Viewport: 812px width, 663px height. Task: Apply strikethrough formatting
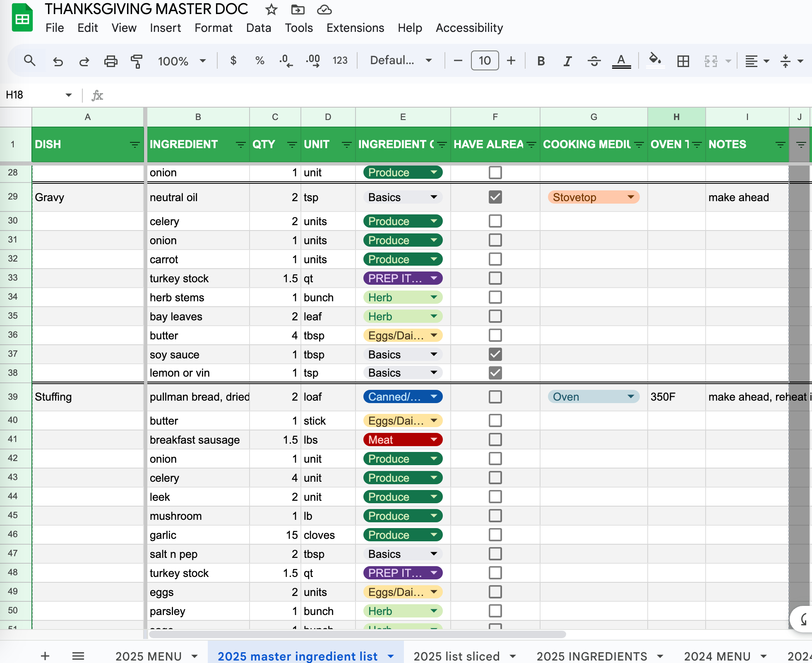pyautogui.click(x=594, y=61)
